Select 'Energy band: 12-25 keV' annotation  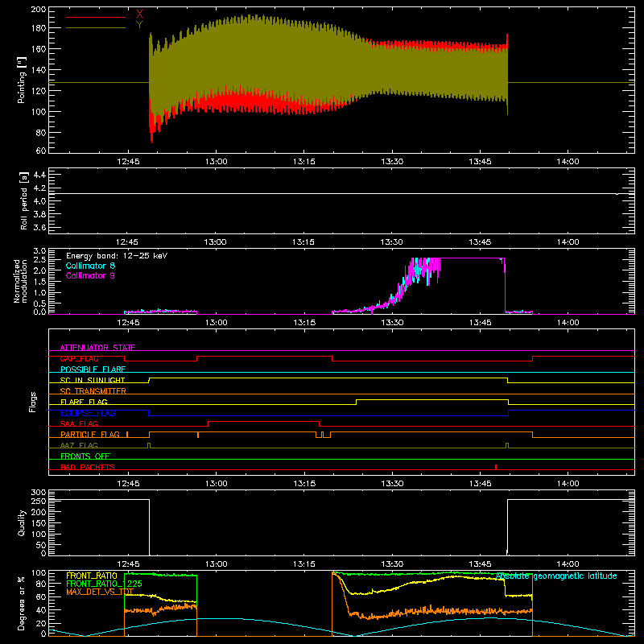tap(117, 256)
